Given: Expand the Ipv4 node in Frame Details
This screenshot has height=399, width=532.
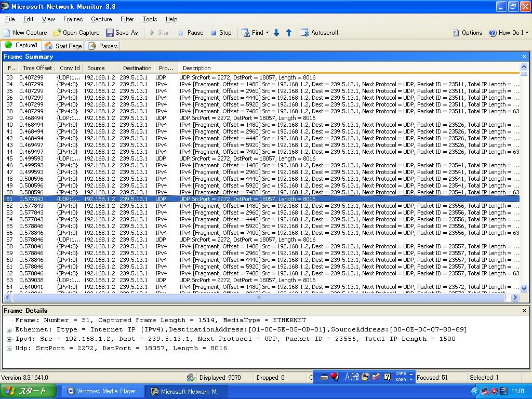Looking at the screenshot, I should click(x=9, y=339).
